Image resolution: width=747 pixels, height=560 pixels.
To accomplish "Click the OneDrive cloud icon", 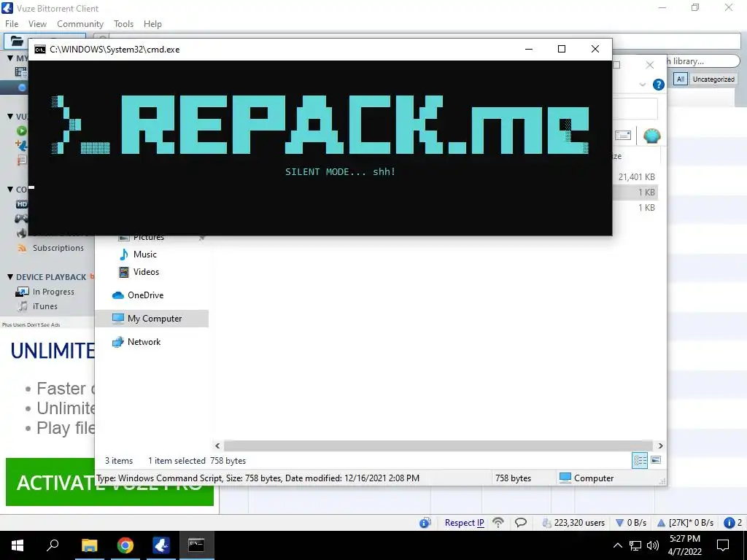I will (117, 295).
